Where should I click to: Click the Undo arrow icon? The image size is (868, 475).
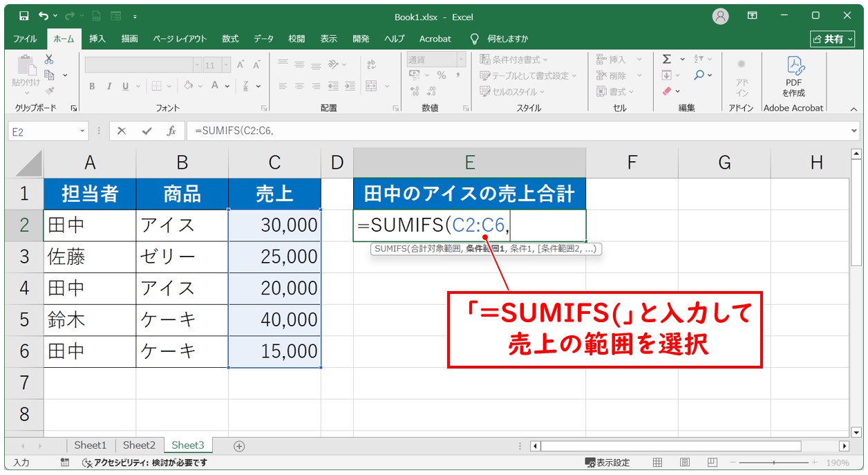tap(44, 15)
